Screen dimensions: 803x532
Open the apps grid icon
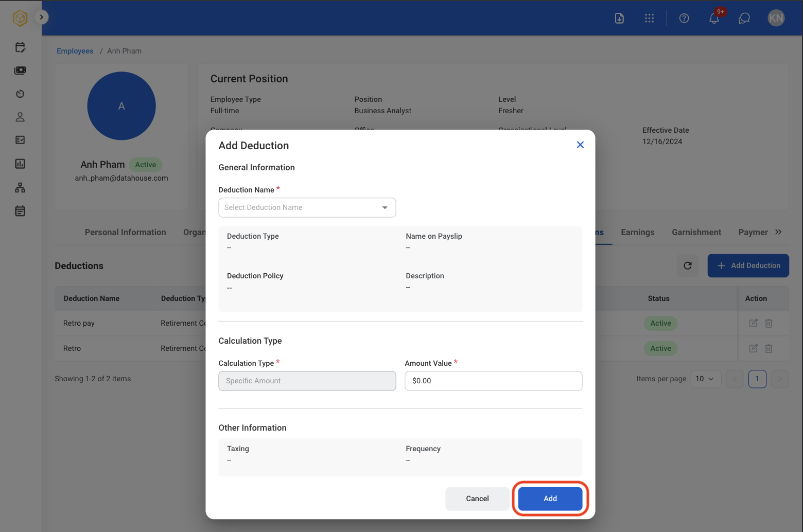coord(649,18)
